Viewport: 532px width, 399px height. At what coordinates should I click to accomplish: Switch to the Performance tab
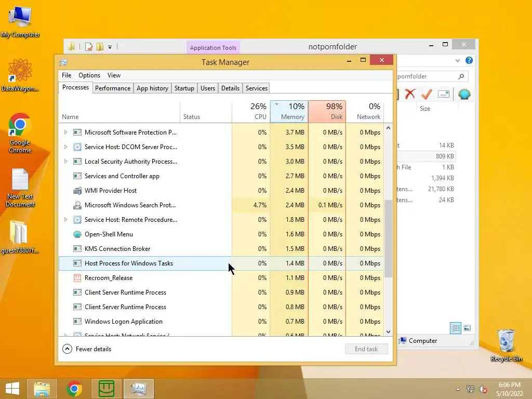click(x=113, y=88)
